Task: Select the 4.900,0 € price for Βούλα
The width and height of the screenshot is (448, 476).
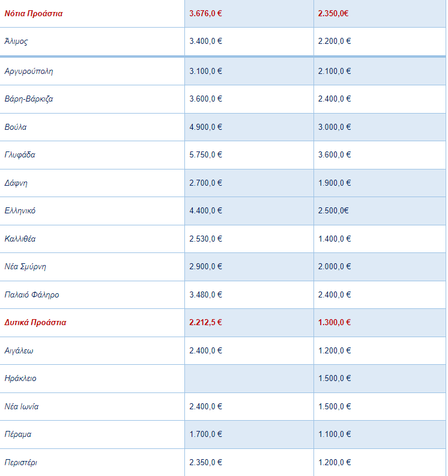Action: pyautogui.click(x=205, y=127)
